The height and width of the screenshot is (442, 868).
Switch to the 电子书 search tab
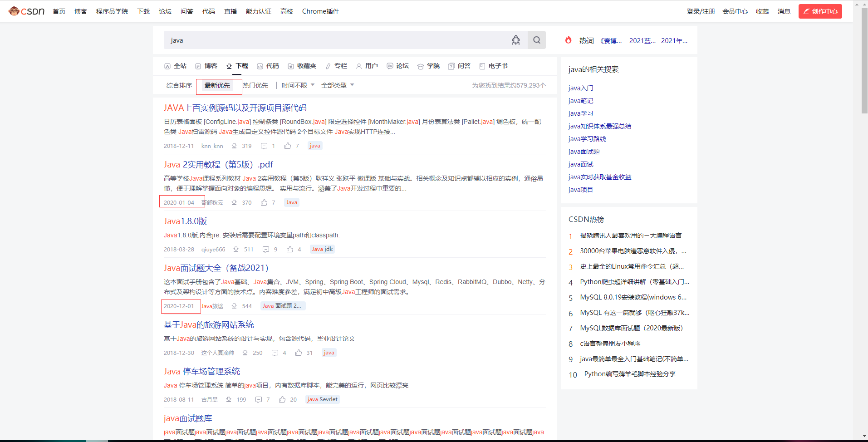[x=494, y=66]
